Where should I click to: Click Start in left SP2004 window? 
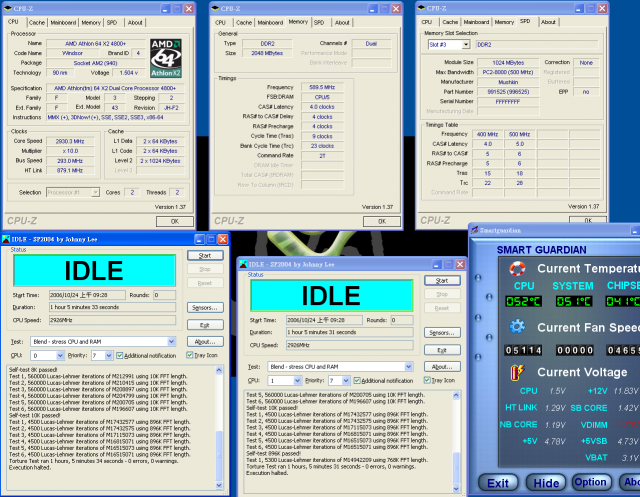[x=205, y=255]
